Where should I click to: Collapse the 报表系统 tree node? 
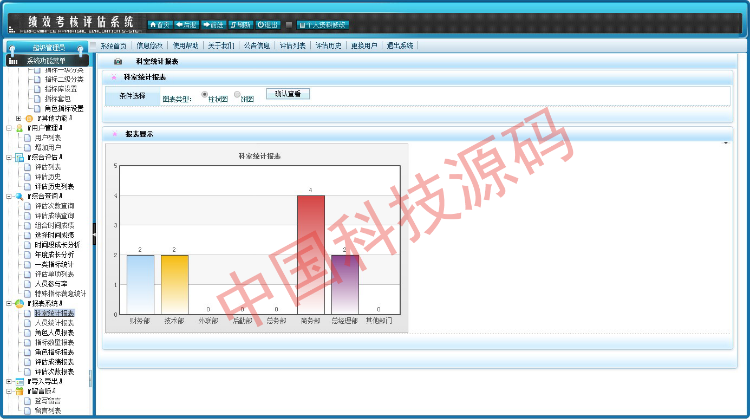[x=9, y=304]
